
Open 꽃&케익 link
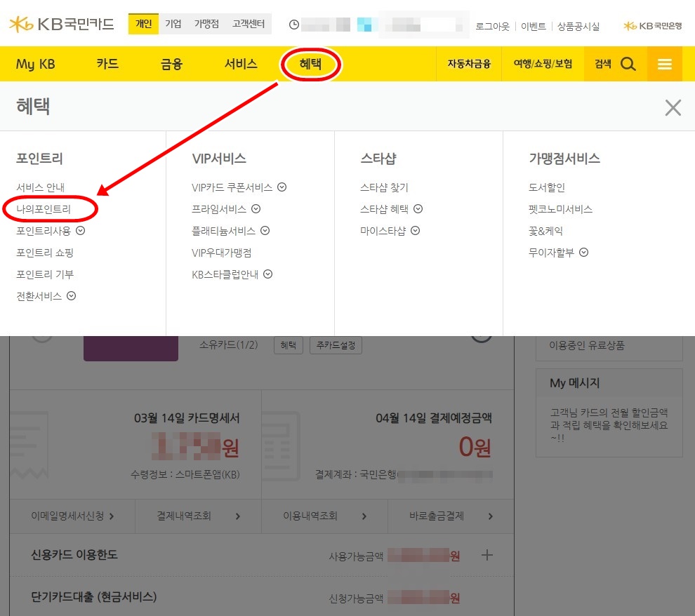[x=545, y=231]
